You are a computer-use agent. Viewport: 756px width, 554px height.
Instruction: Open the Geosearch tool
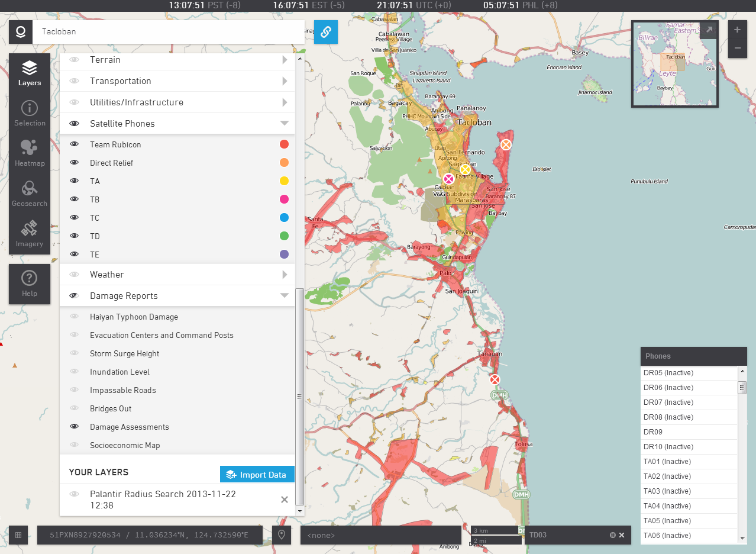pyautogui.click(x=30, y=194)
